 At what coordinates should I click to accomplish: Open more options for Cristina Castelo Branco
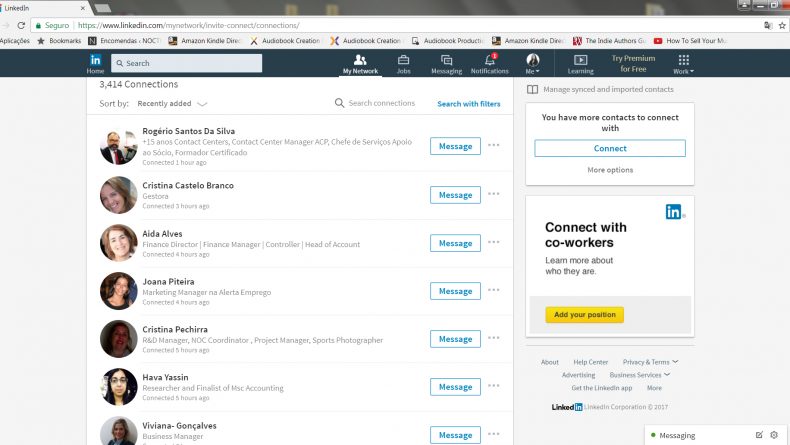pos(494,194)
